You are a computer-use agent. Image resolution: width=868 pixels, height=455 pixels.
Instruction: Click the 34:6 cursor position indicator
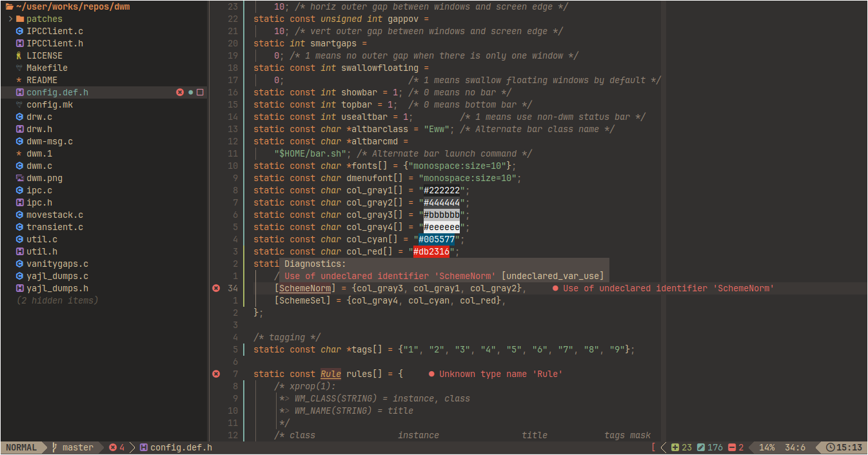[x=795, y=447]
